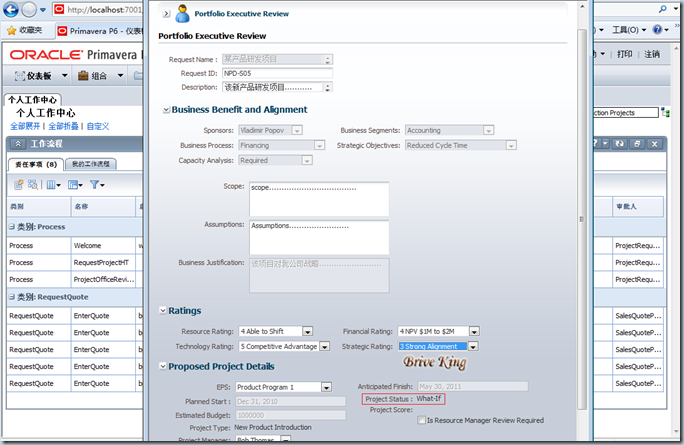The width and height of the screenshot is (684, 445).
Task: Open the Resource Rating dropdown
Action: tap(307, 331)
